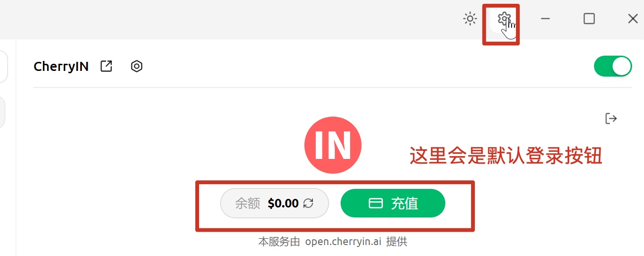Close the application window
Image resolution: width=644 pixels, height=256 pixels.
(633, 19)
